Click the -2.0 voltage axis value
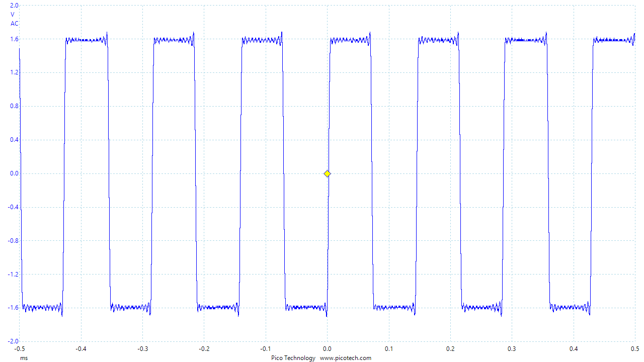644x362 pixels. [x=13, y=341]
